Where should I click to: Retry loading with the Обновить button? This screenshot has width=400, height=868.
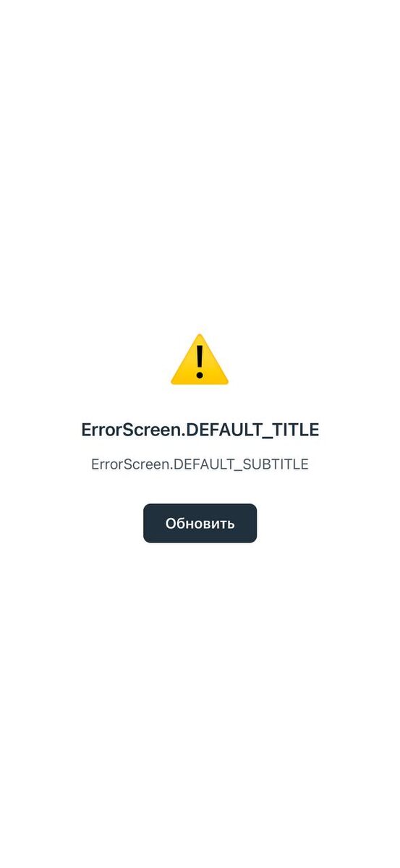(200, 523)
